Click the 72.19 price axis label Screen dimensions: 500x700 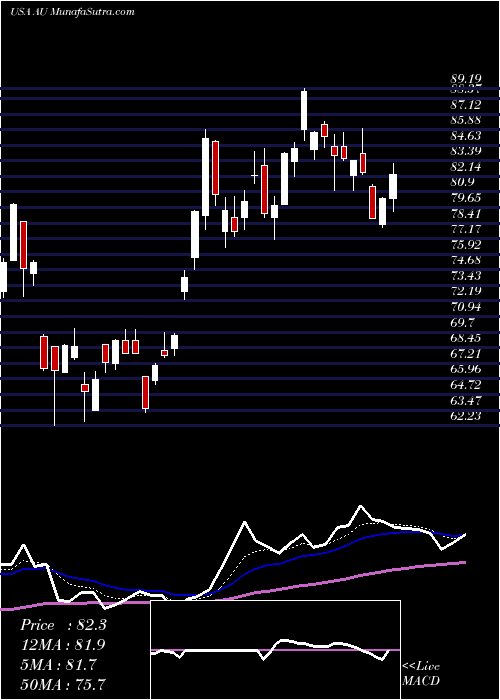pos(465,292)
